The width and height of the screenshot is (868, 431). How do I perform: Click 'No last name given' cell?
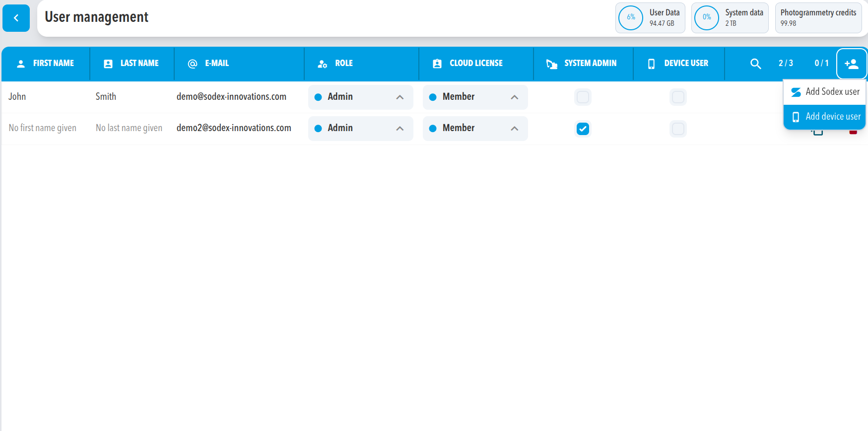point(129,128)
